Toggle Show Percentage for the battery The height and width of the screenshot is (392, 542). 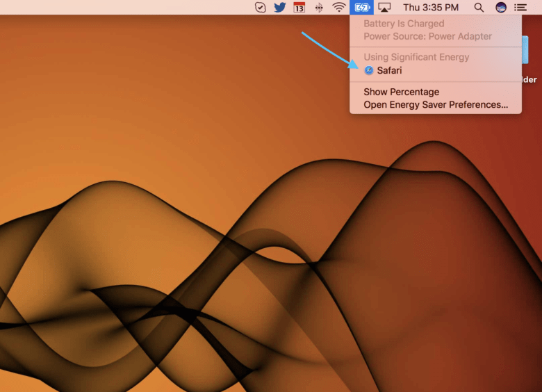click(401, 92)
